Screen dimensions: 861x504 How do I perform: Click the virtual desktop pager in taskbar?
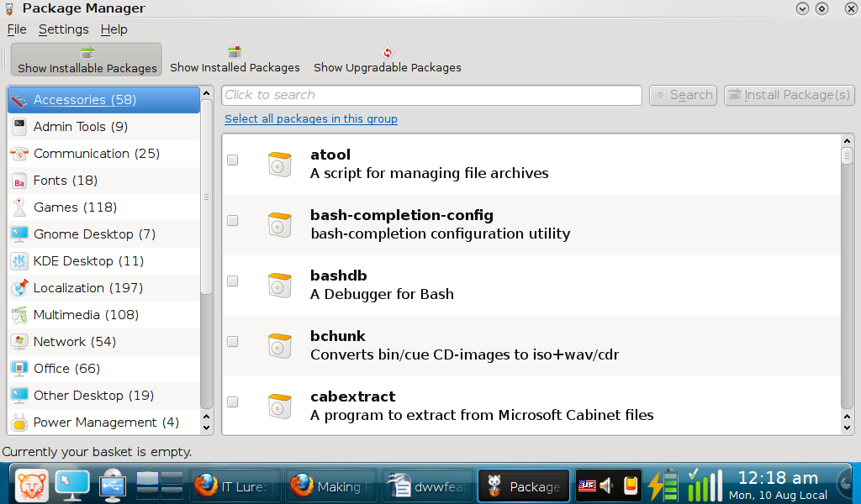(160, 486)
